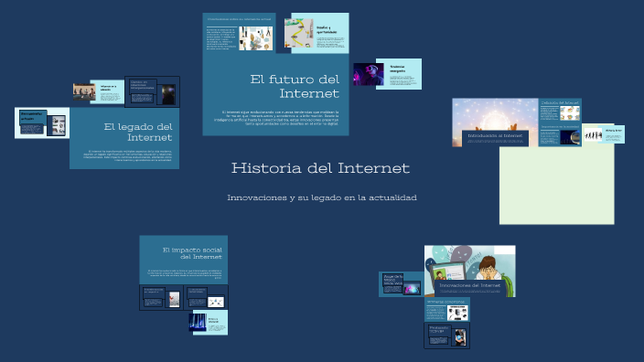Image resolution: width=644 pixels, height=362 pixels.
Task: Open the 'Protocolo TCP/IP' subtopic
Action: (446, 335)
